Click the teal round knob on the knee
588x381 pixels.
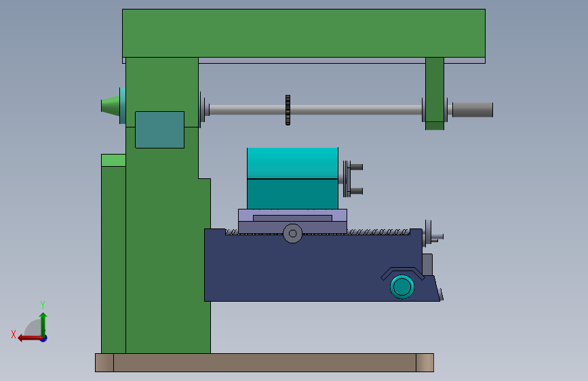tap(402, 287)
